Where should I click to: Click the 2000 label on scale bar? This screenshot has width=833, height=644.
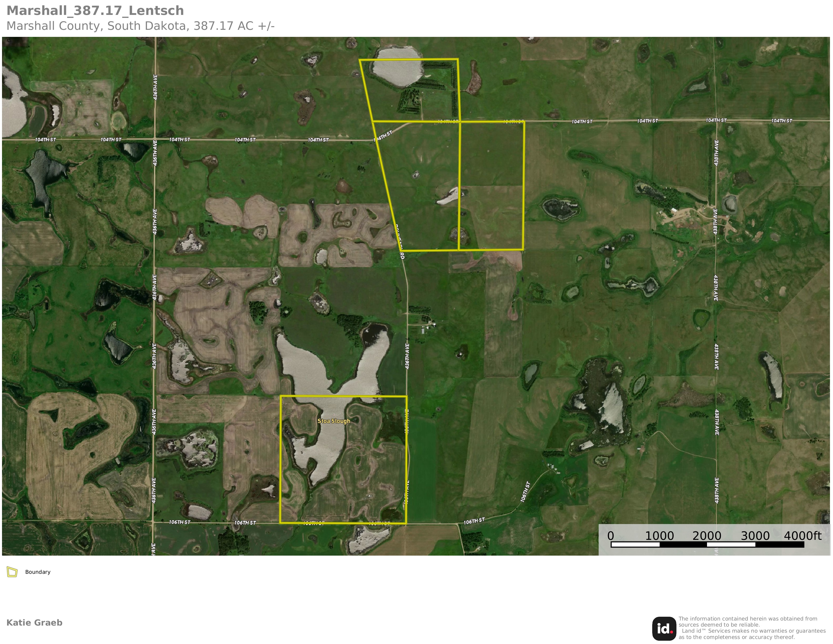tap(707, 536)
